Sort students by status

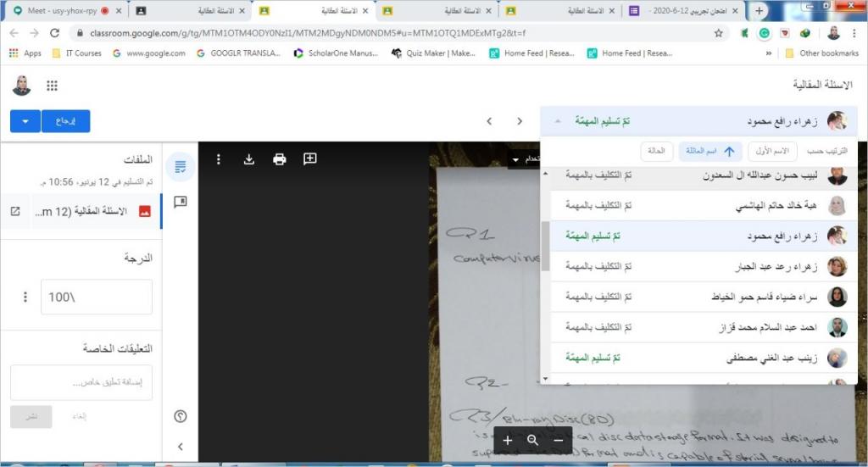[x=658, y=151]
